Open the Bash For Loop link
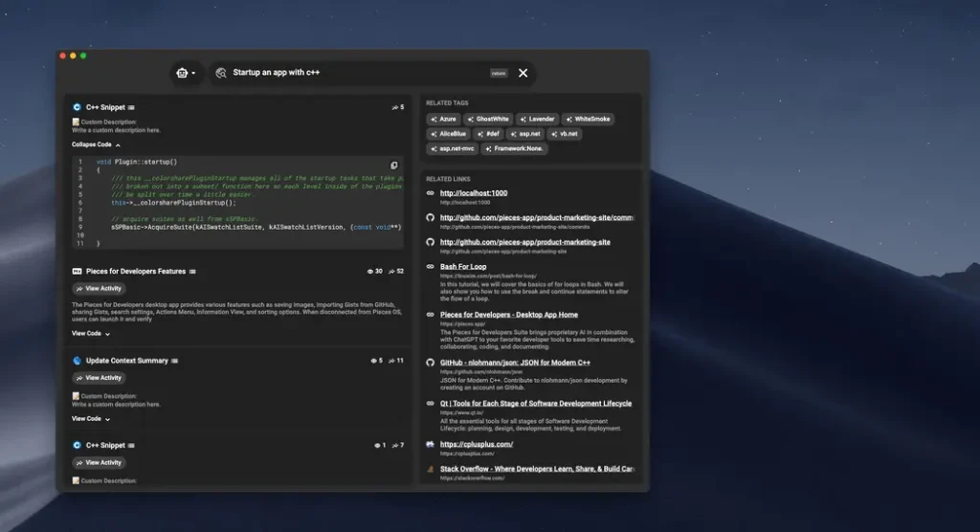Viewport: 980px width, 532px height. click(463, 266)
